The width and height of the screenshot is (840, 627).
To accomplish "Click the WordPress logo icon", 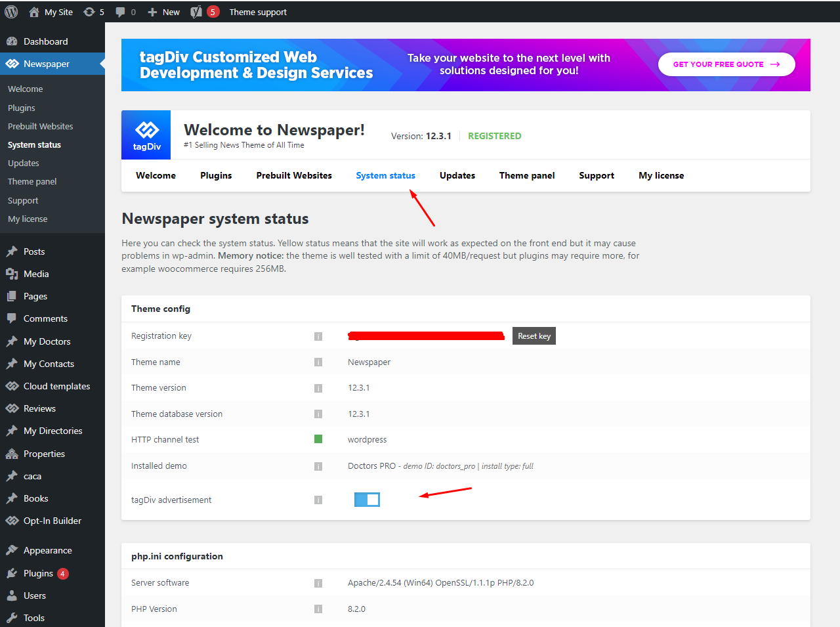I will click(11, 12).
